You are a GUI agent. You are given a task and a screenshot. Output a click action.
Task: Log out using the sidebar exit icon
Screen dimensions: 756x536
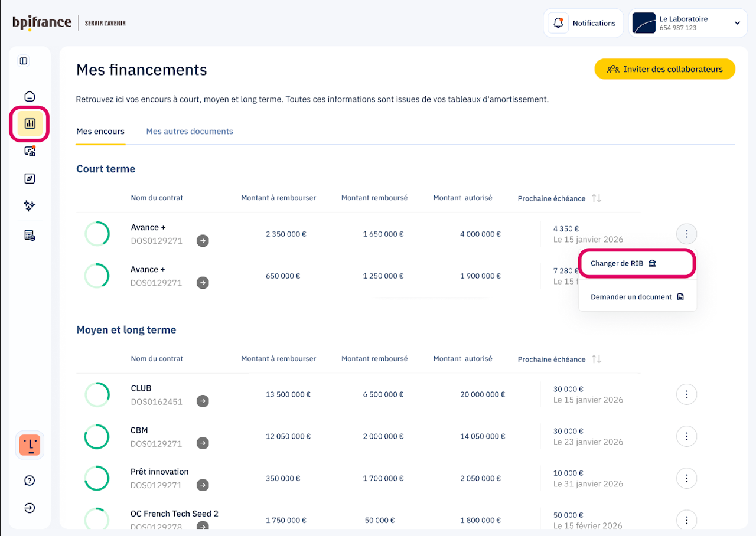coord(30,508)
